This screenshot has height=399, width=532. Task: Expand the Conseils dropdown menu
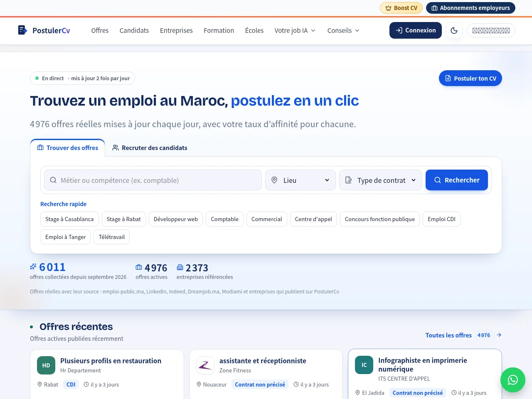point(344,30)
